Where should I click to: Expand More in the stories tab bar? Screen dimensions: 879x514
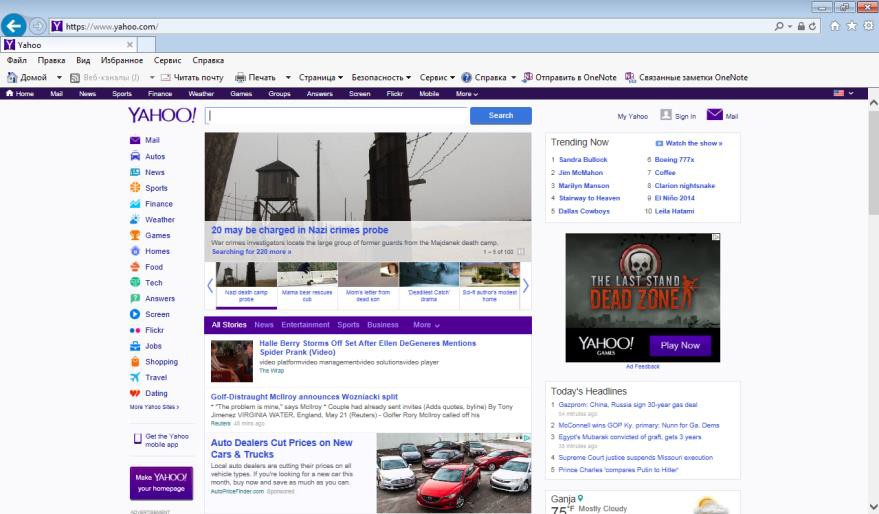pyautogui.click(x=426, y=325)
